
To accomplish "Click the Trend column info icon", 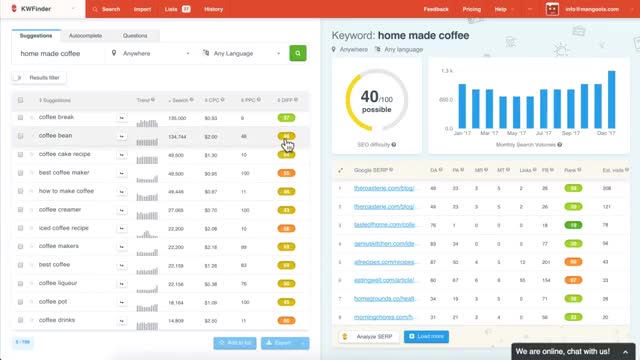I will [153, 100].
